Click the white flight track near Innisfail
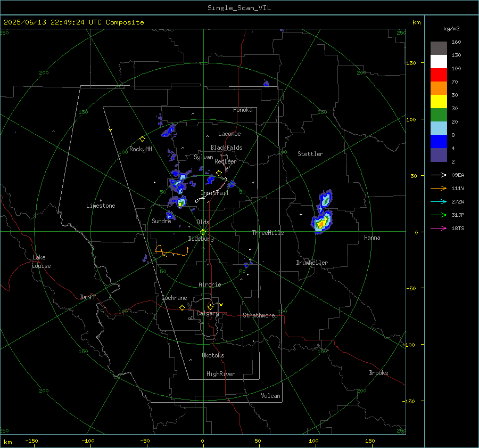This screenshot has height=448, width=479. (211, 190)
